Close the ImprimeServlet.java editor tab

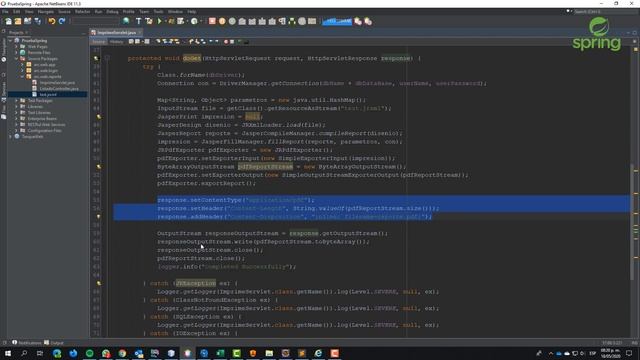point(140,32)
